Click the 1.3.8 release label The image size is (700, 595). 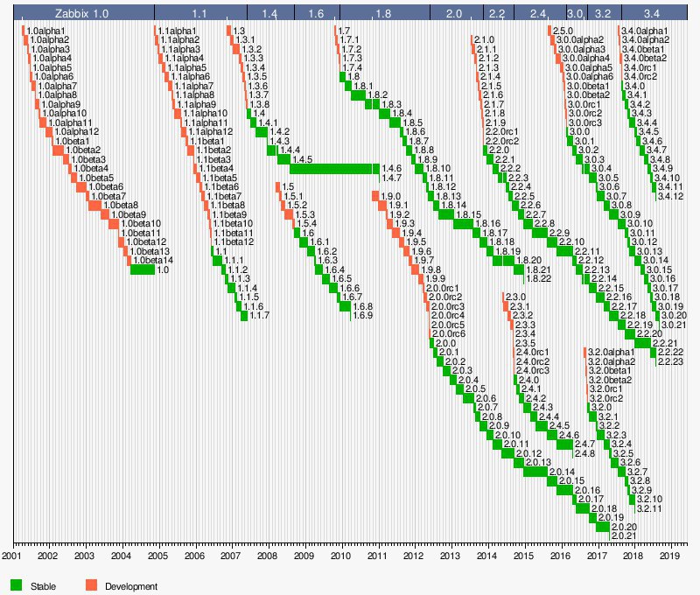click(x=259, y=104)
